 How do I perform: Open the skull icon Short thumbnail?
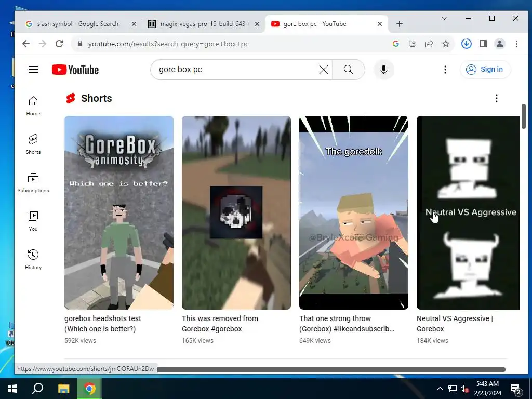(x=236, y=212)
